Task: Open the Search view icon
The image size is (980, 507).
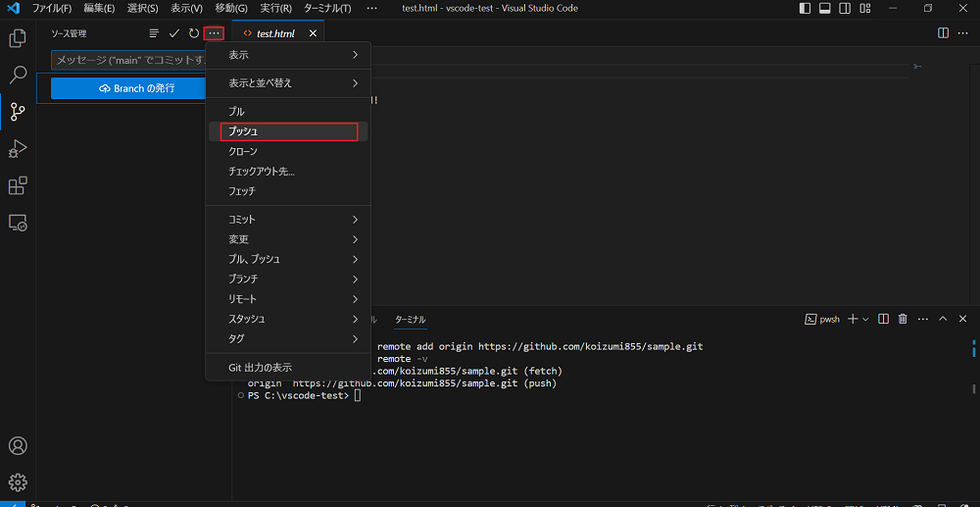Action: (x=18, y=76)
